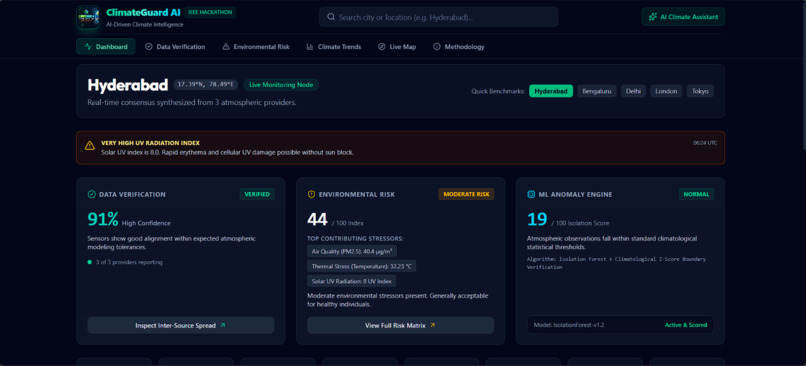Go to the Climate Trends tab
This screenshot has width=806, height=366.
point(334,47)
